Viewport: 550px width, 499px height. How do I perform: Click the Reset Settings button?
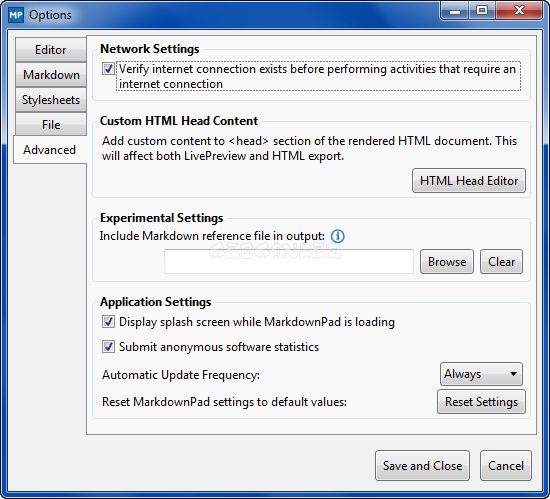point(481,402)
